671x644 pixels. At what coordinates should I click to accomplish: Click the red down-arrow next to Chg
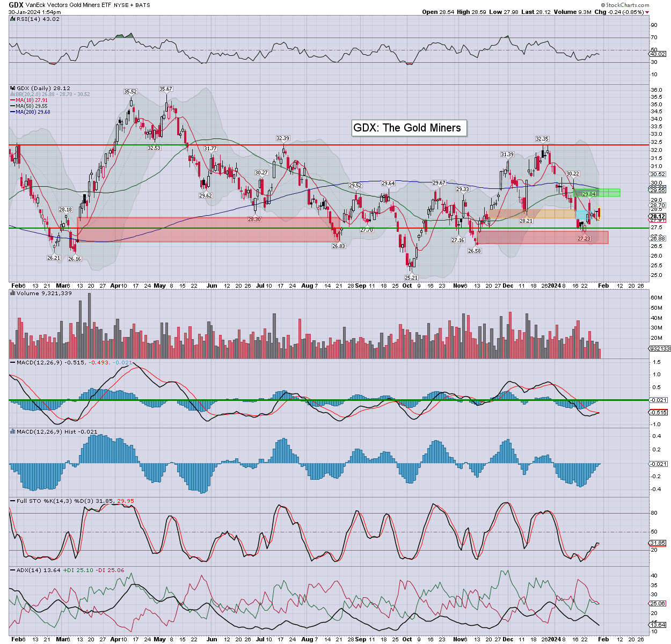pyautogui.click(x=647, y=12)
